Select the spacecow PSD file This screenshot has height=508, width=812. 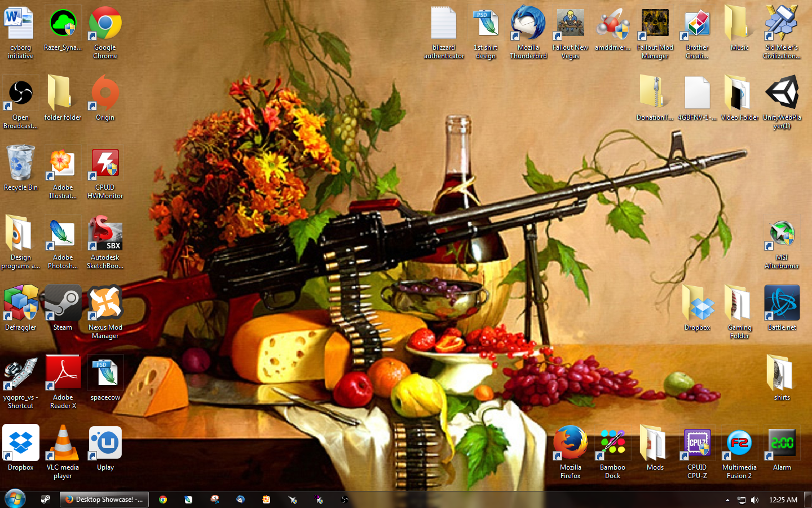point(105,379)
